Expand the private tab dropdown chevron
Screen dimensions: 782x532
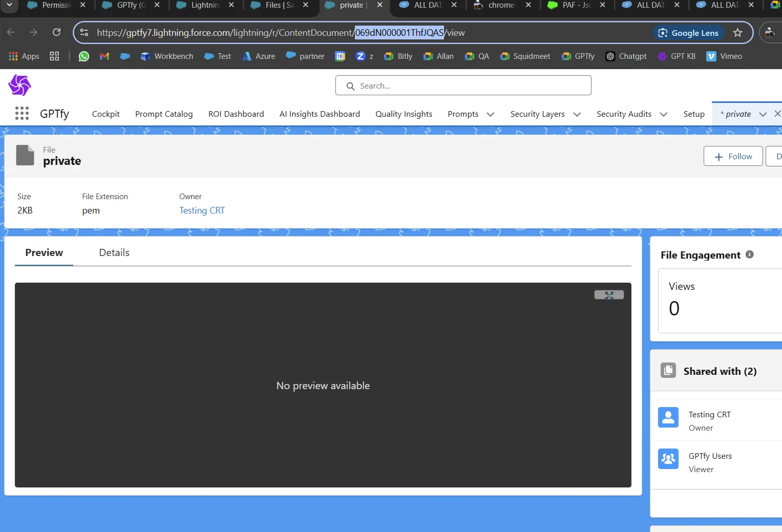tap(763, 114)
